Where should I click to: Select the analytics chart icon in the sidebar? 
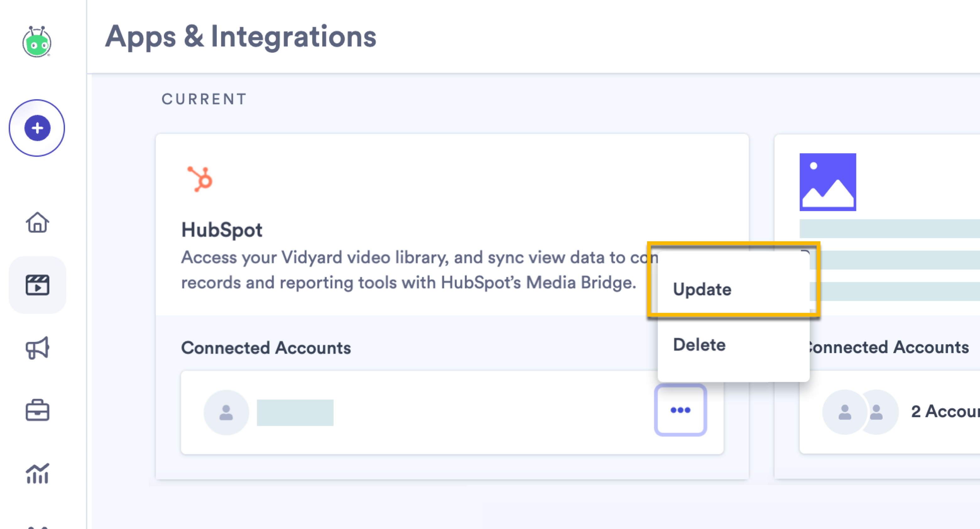coord(37,474)
